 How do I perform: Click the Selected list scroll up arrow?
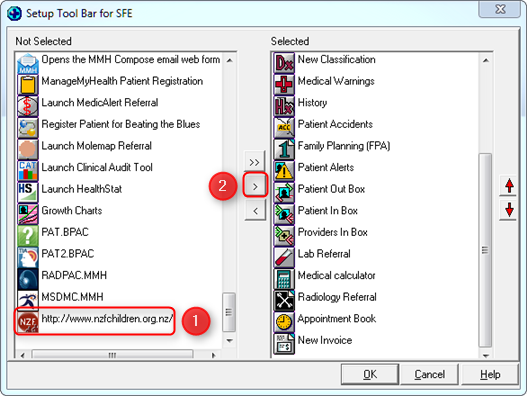tap(486, 60)
